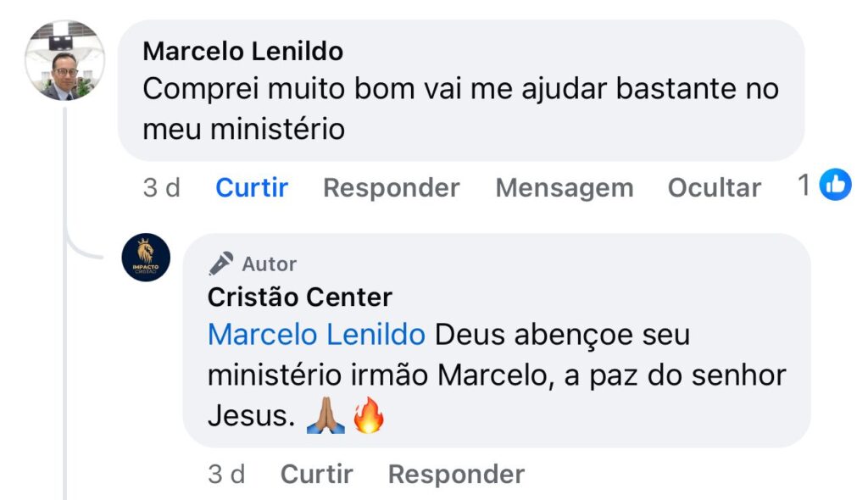
Task: Reply to Marcelo Lenildo's comment
Action: 391,187
